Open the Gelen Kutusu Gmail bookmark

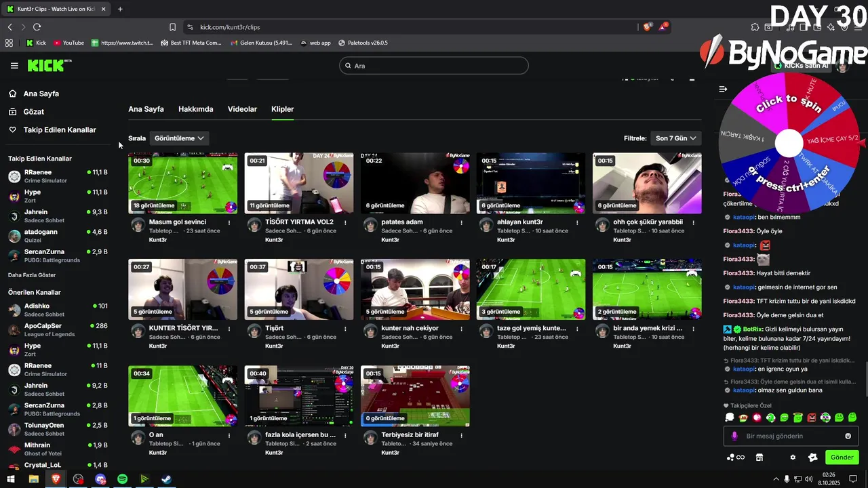[x=260, y=43]
